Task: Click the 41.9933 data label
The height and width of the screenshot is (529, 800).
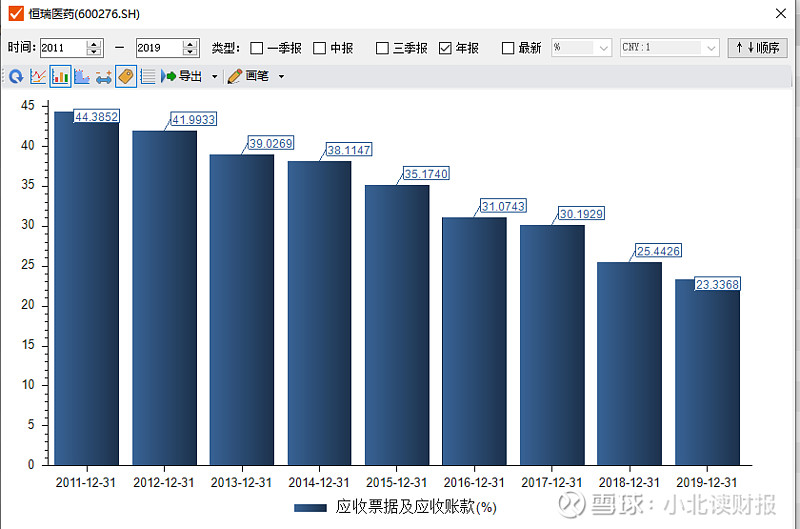Action: click(x=193, y=119)
